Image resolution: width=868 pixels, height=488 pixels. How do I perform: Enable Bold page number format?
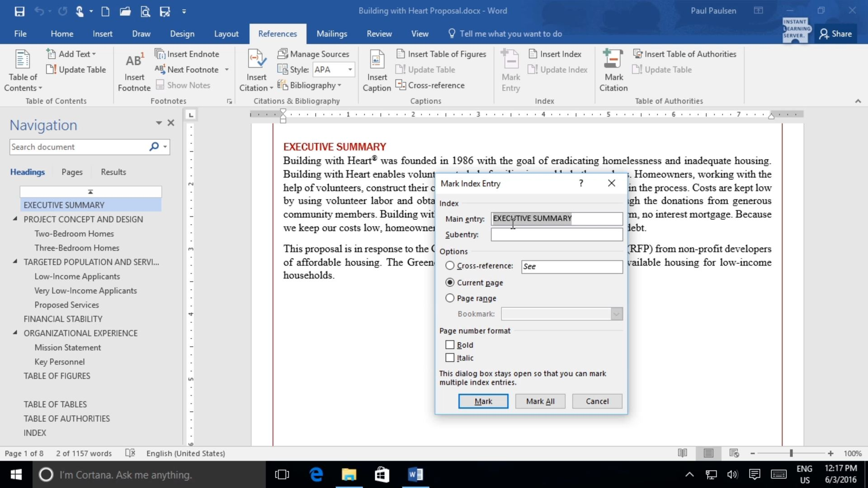[450, 344]
